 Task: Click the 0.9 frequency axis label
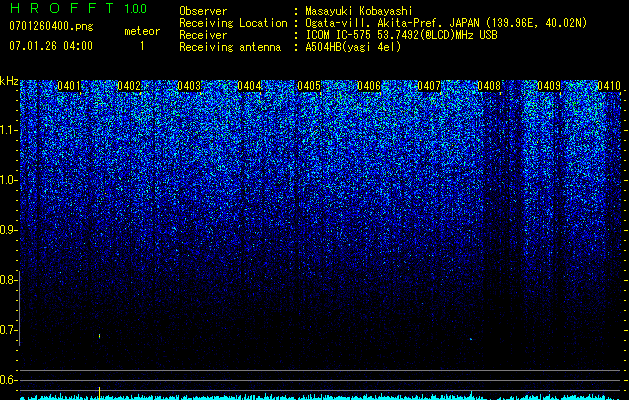point(8,230)
